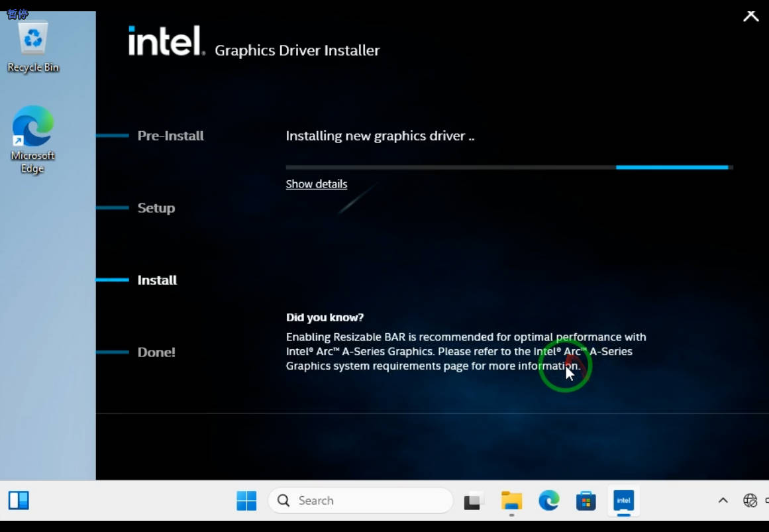Image resolution: width=769 pixels, height=532 pixels.
Task: Select the Setup step in the sidebar
Action: 156,208
